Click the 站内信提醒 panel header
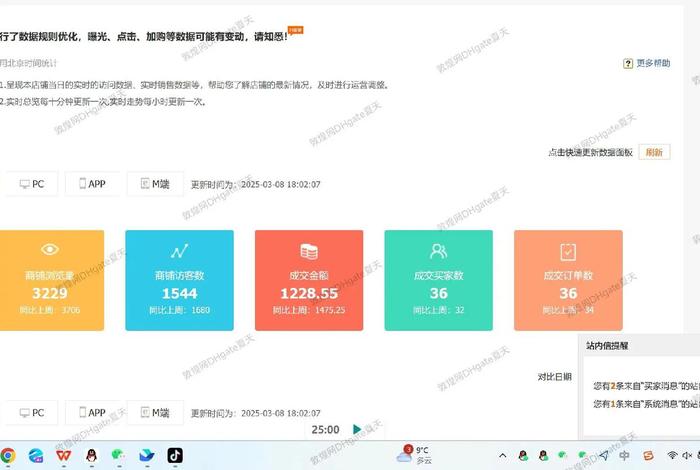The image size is (700, 470). (x=641, y=345)
